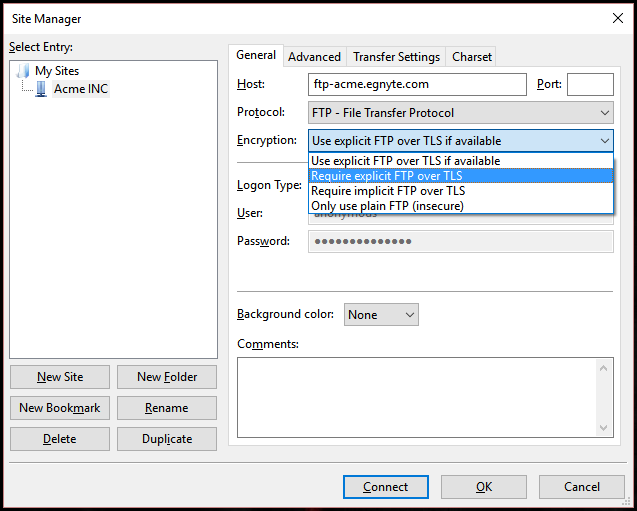
Task: Open the Background color dropdown
Action: coord(381,315)
